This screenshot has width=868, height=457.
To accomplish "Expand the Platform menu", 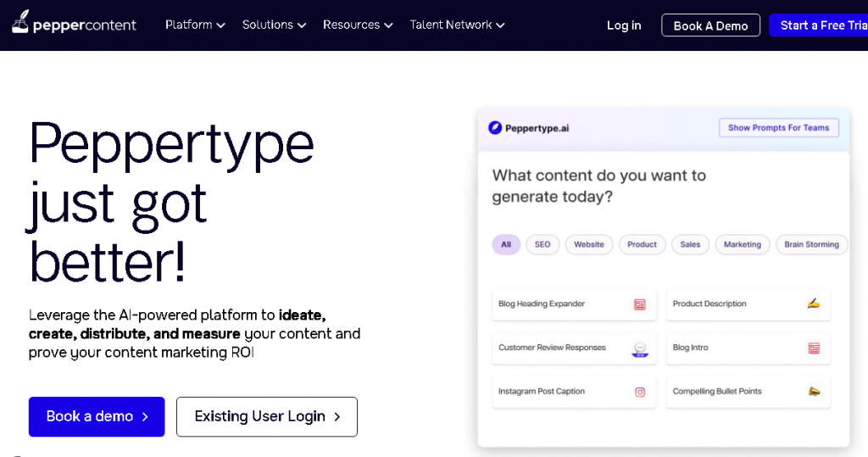I will (x=195, y=25).
